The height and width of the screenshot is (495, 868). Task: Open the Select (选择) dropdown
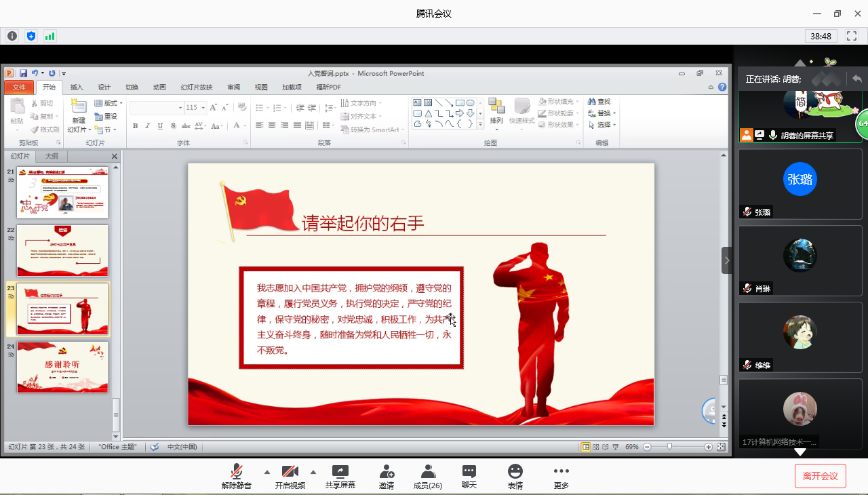[x=603, y=125]
